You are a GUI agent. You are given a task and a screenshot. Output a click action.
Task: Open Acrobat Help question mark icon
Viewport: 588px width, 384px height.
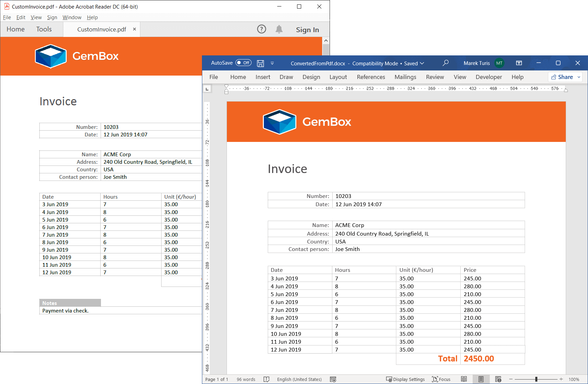(261, 29)
